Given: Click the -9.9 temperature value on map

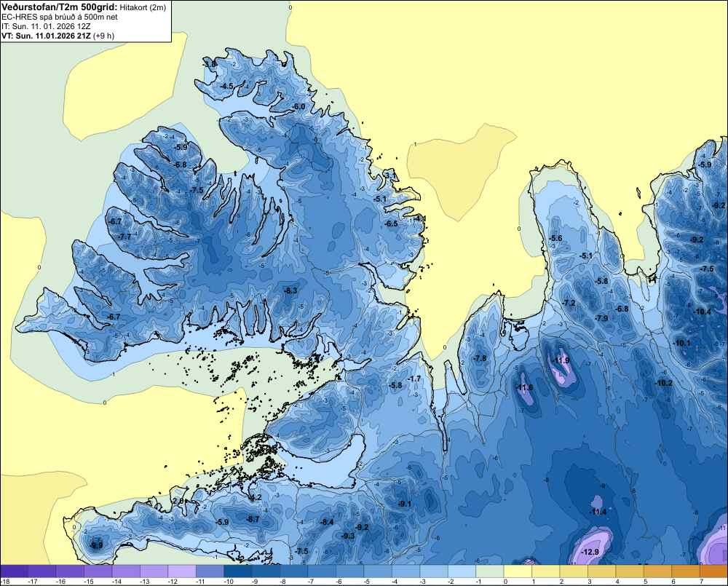Looking at the screenshot, I should coord(97,545).
